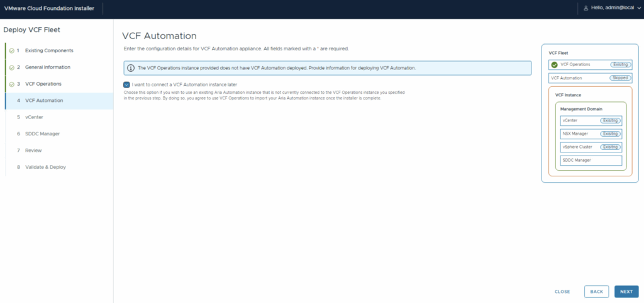Viewport: 644px width, 303px height.
Task: Select the current VCF Automation step in sidebar
Action: (x=44, y=101)
